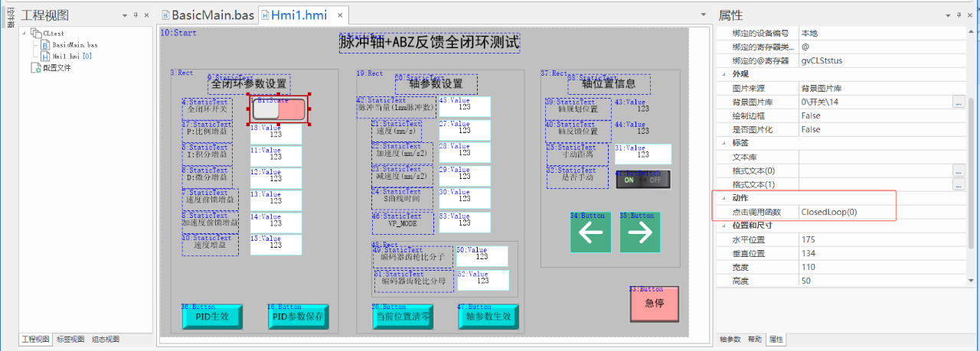Viewport: 980px width, 351px height.
Task: Click the 水平位置 value 175
Action: click(x=882, y=239)
